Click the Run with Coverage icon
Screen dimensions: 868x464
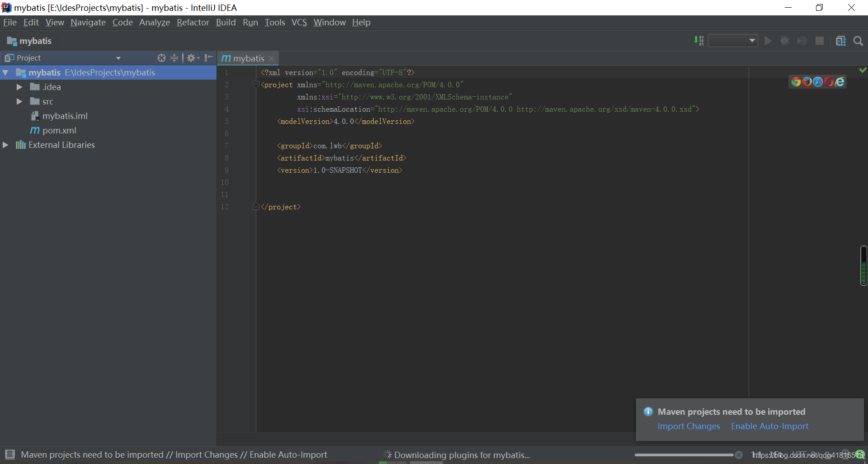(802, 41)
